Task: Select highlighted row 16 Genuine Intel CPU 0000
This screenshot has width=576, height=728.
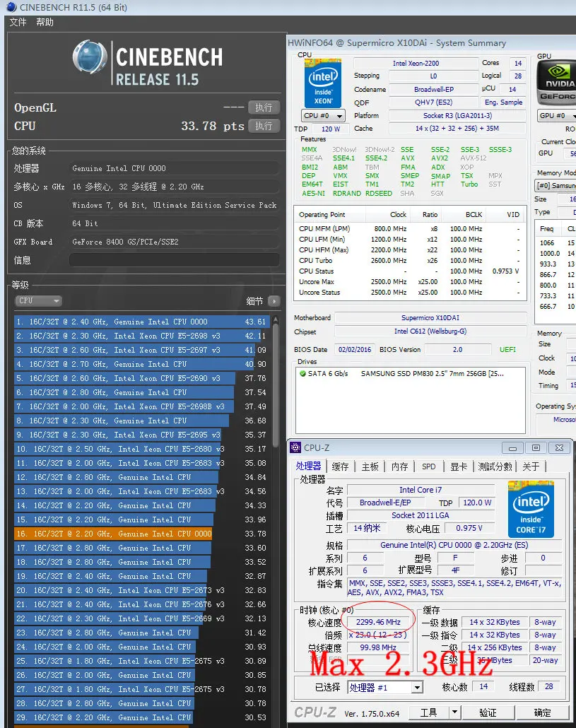Action: coord(142,534)
